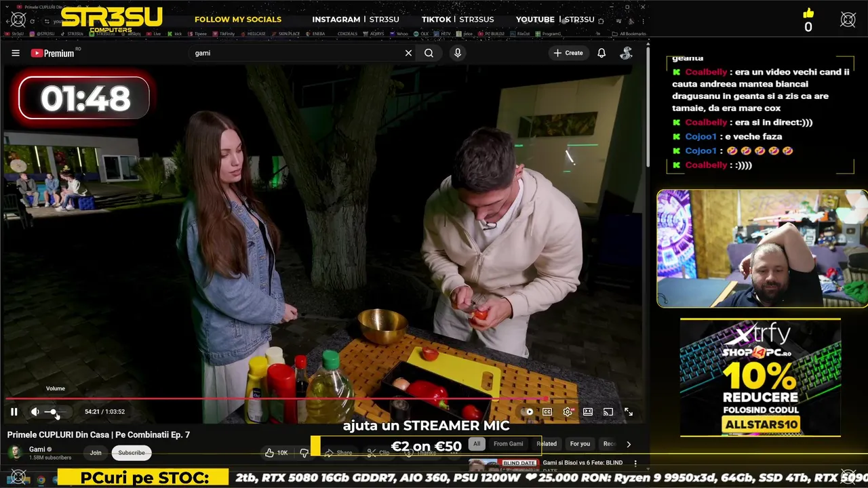Expand the All Bookmarks folder

pyautogui.click(x=628, y=33)
